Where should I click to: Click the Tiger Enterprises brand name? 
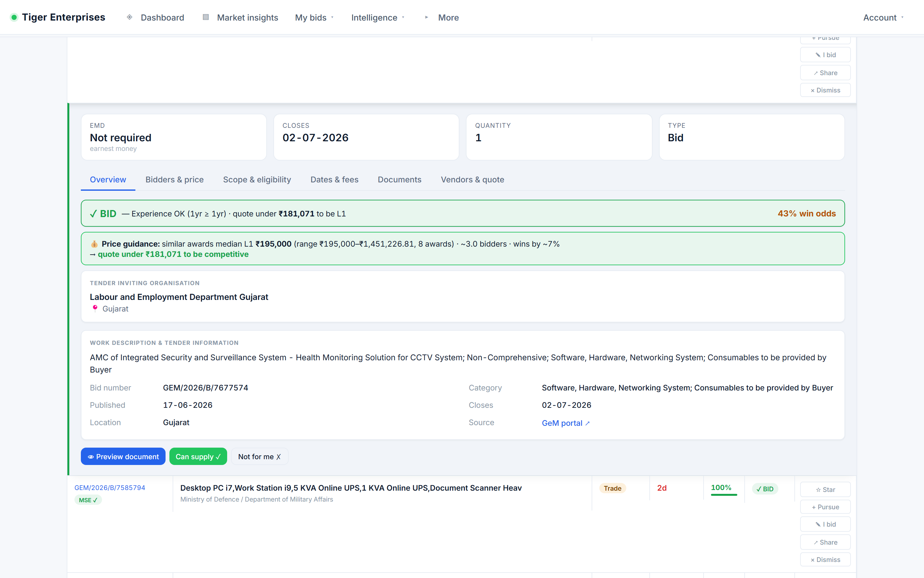coord(64,17)
